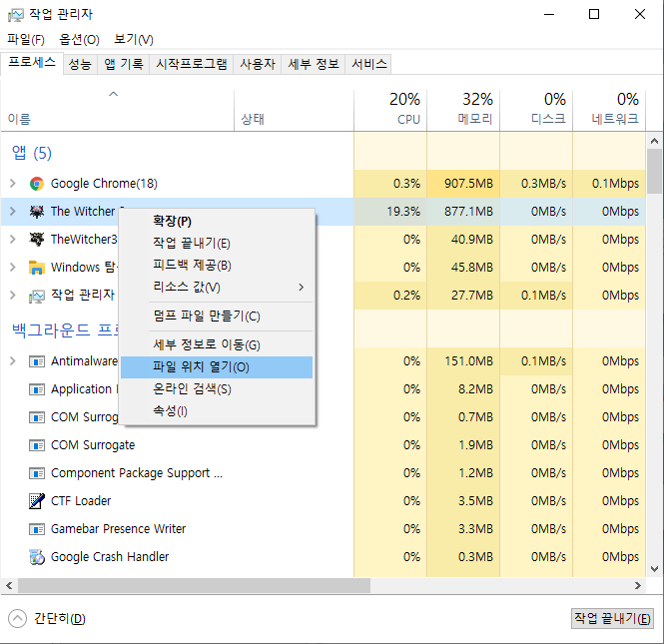Click the horizontal scrollbar left arrow
664x644 pixels.
[x=9, y=585]
